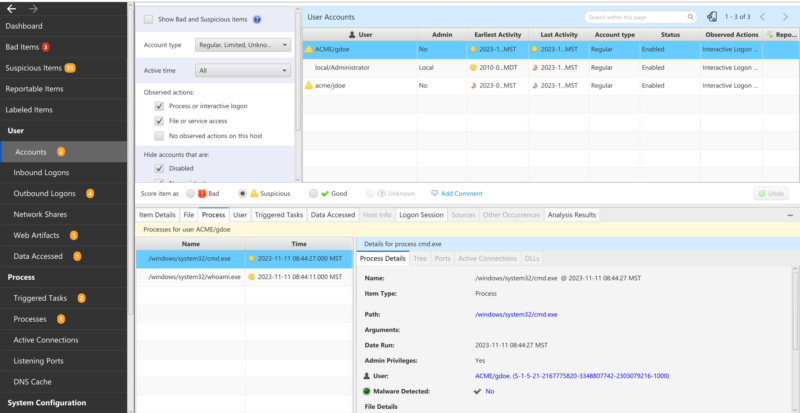Click the Add Comment speech bubble icon

coord(434,193)
